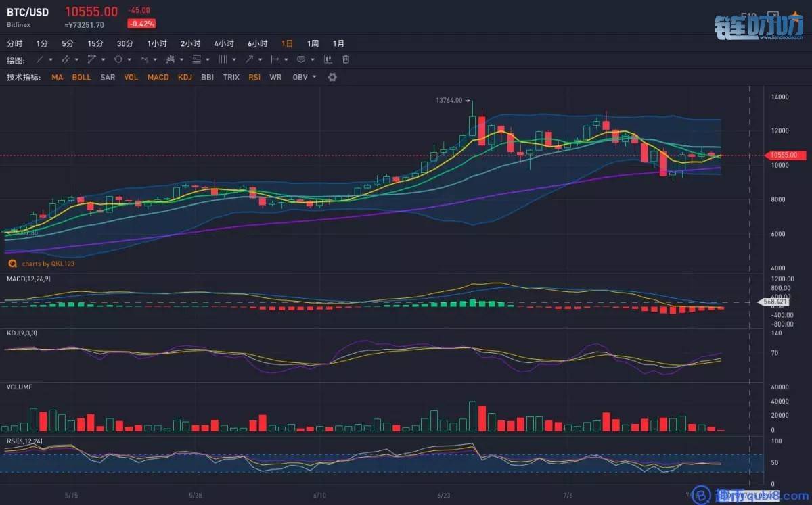The width and height of the screenshot is (812, 505).
Task: Click the 10555.00 price tag on axis
Action: 785,155
